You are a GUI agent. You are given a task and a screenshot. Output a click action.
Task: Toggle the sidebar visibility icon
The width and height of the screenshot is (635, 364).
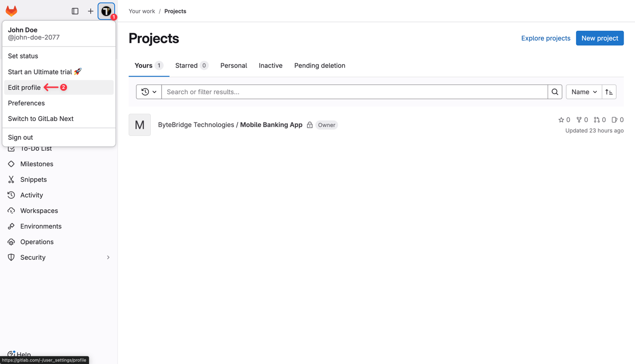[75, 11]
